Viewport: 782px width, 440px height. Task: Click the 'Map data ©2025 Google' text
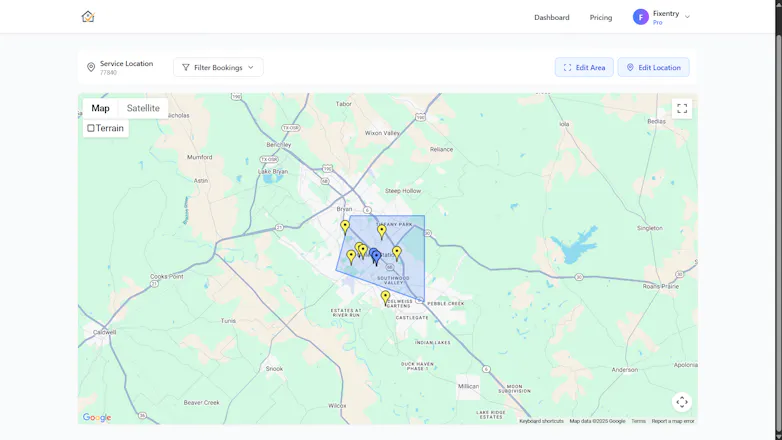coord(597,421)
